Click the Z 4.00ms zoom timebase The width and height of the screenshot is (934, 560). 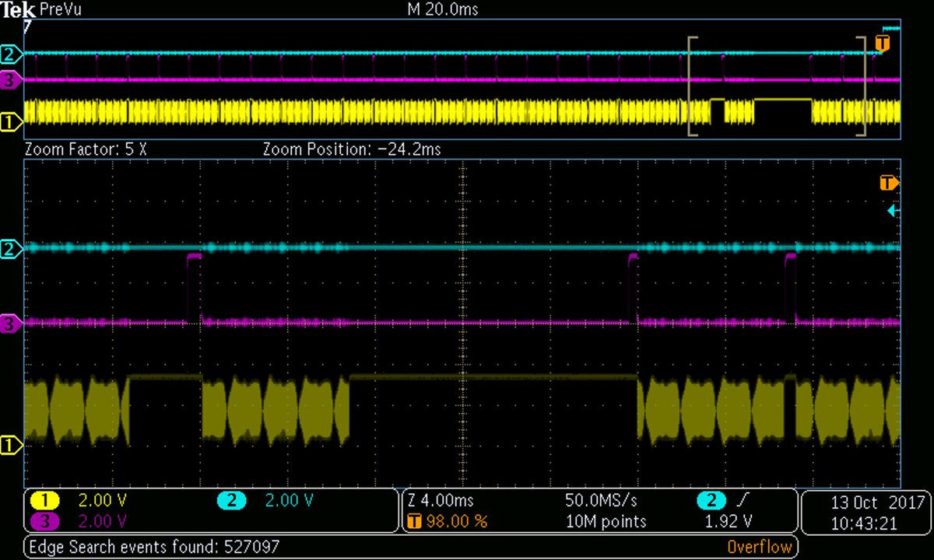[441, 501]
